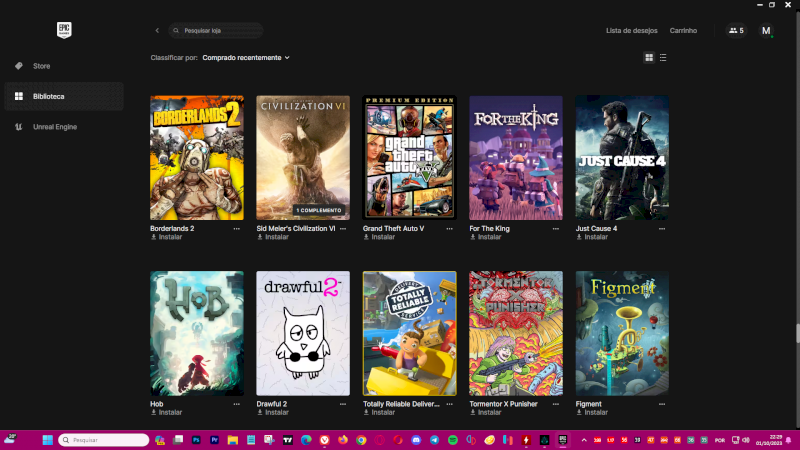Viewport: 800px width, 450px height.
Task: Click Tormentor X Punisher install download icon
Action: (472, 412)
